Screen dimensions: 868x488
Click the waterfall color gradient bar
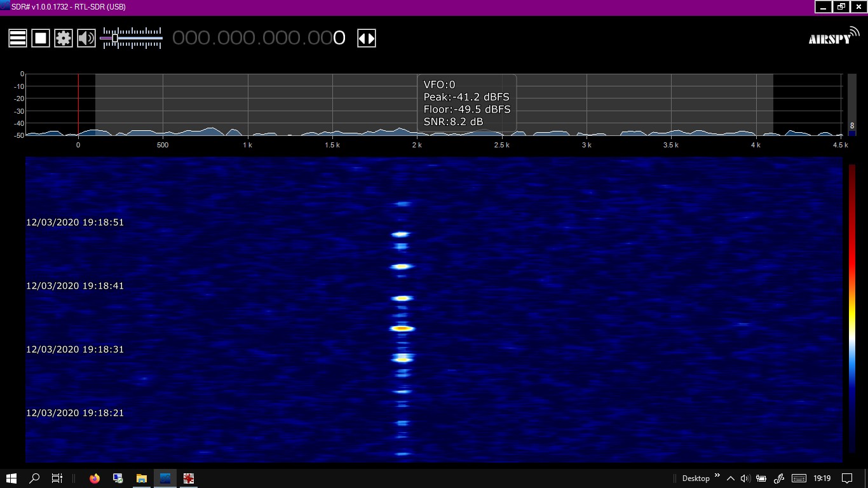pyautogui.click(x=852, y=309)
